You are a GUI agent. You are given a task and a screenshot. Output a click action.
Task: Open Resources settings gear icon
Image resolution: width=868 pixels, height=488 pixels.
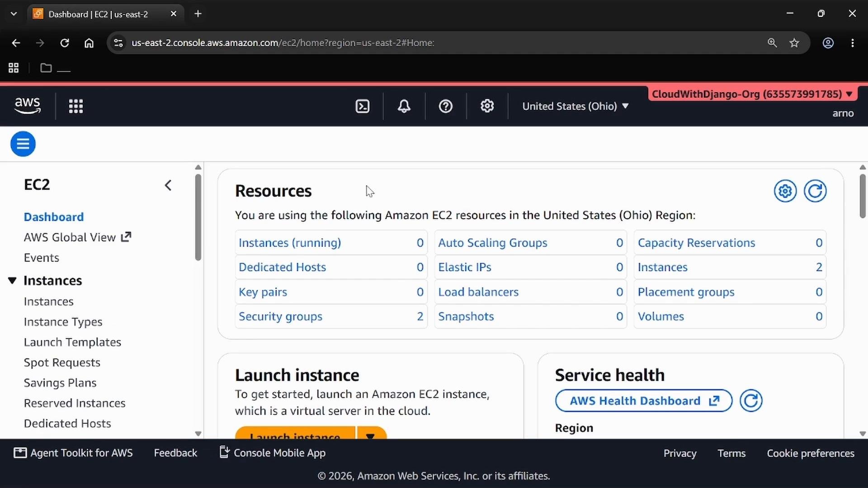coord(785,191)
